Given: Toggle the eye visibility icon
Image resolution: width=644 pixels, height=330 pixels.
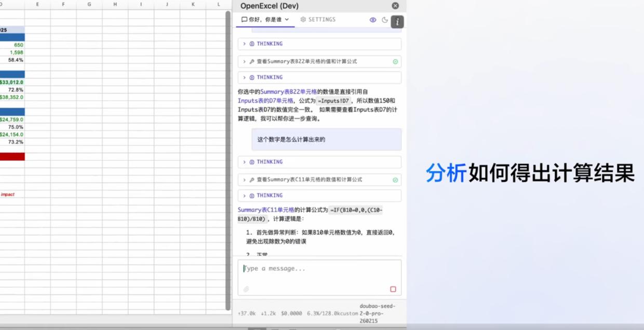Looking at the screenshot, I should 373,20.
